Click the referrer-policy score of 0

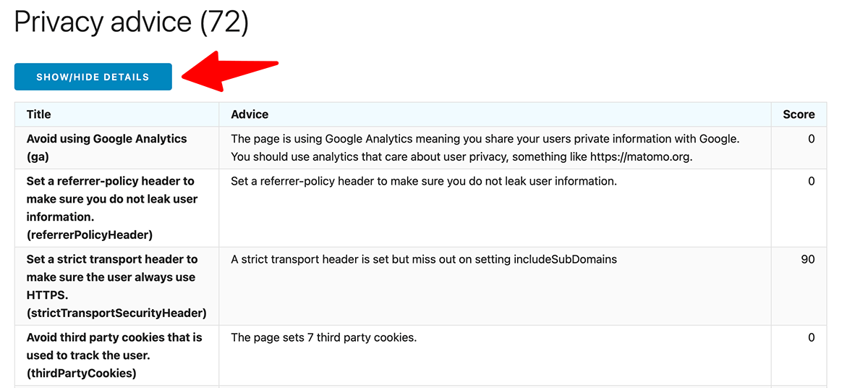(x=812, y=181)
